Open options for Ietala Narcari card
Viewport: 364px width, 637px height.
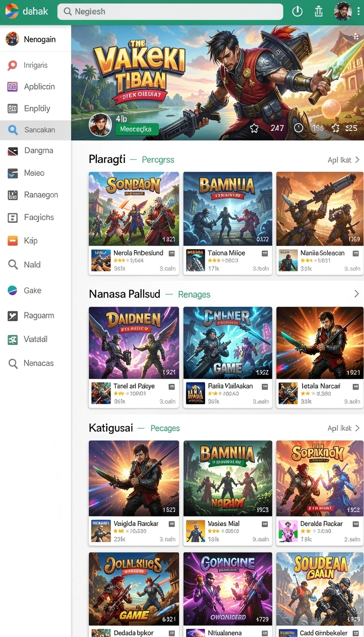(355, 387)
